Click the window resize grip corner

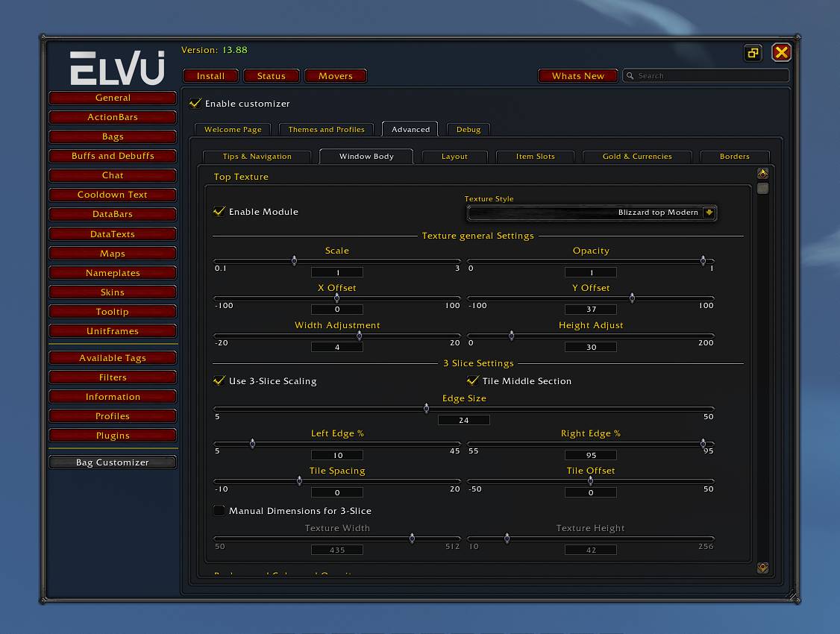[x=793, y=594]
